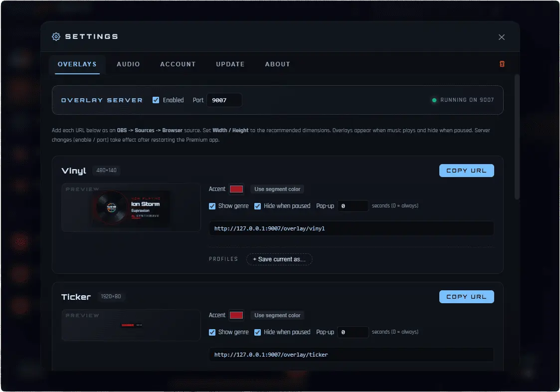
Task: Click the Overlay Server heading
Action: click(x=102, y=100)
